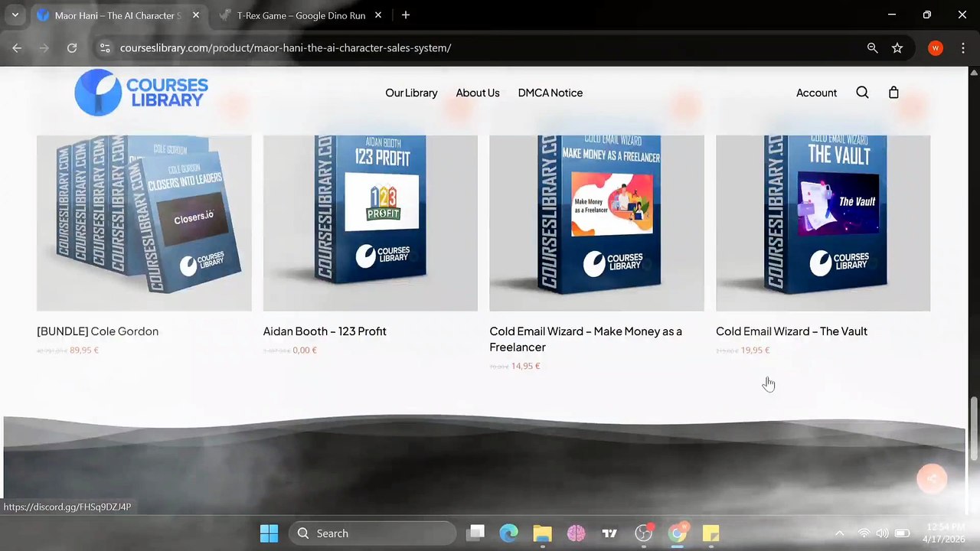980x551 pixels.
Task: Click the floating orange share button
Action: [x=932, y=479]
